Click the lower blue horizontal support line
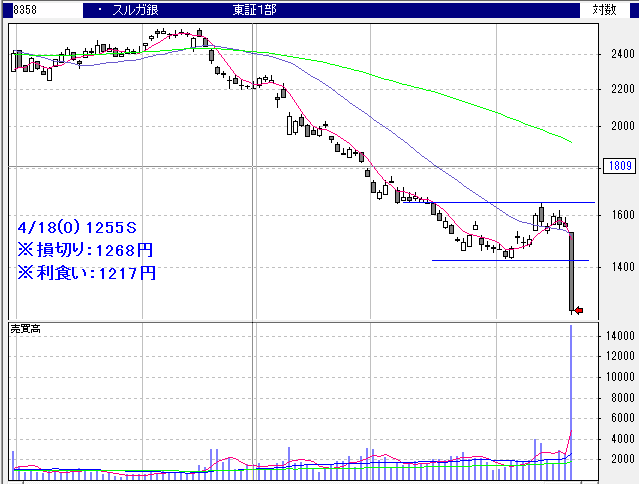 pos(500,261)
